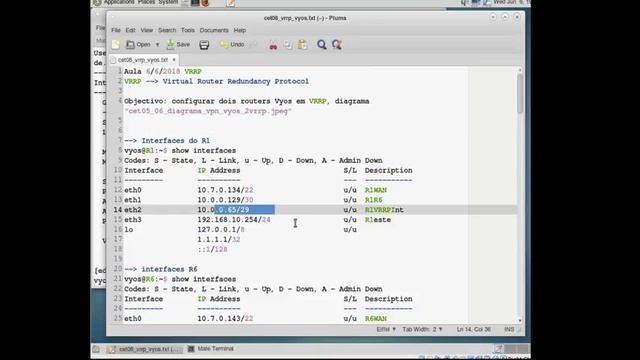This screenshot has width=640, height=360.
Task: Open the Tab Width dropdown
Action: 422,329
